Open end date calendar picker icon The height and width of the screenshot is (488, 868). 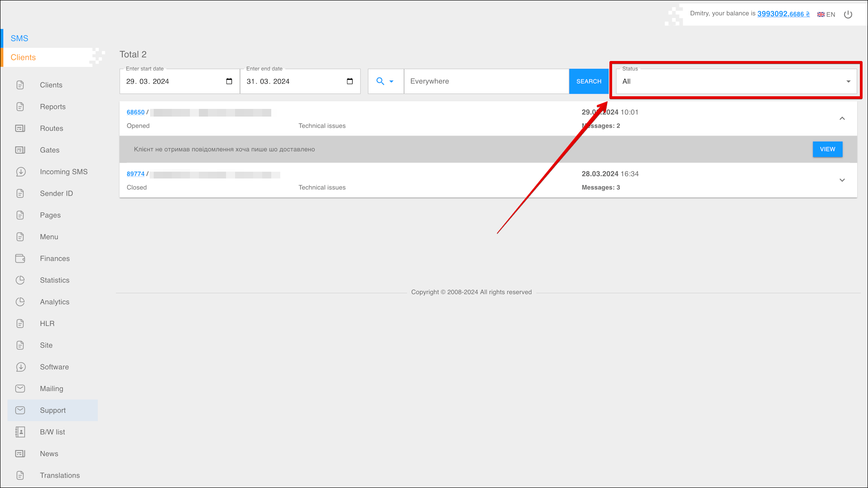[349, 81]
